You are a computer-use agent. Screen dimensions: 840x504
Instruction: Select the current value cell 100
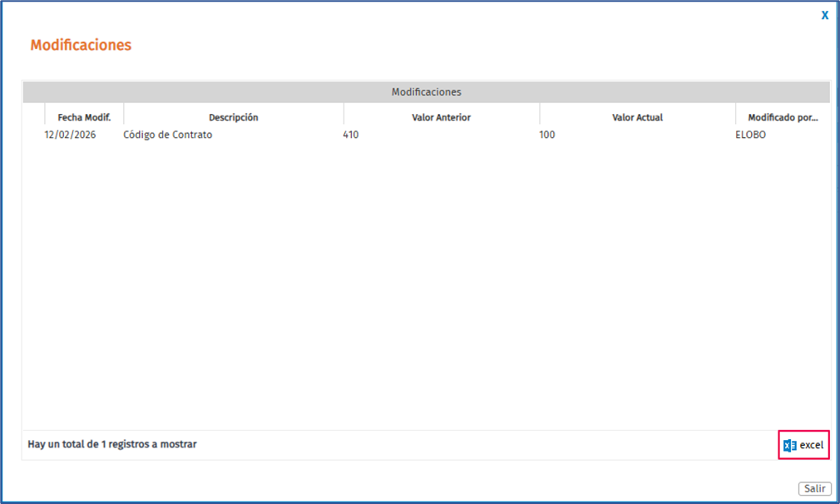click(x=547, y=135)
